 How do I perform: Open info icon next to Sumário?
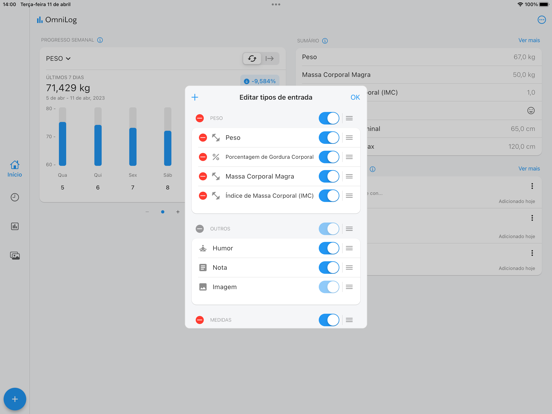tap(325, 41)
